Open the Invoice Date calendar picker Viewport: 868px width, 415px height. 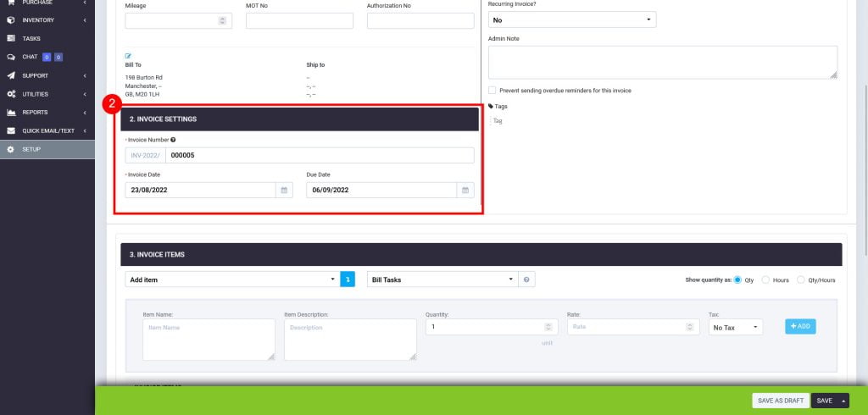(x=284, y=191)
